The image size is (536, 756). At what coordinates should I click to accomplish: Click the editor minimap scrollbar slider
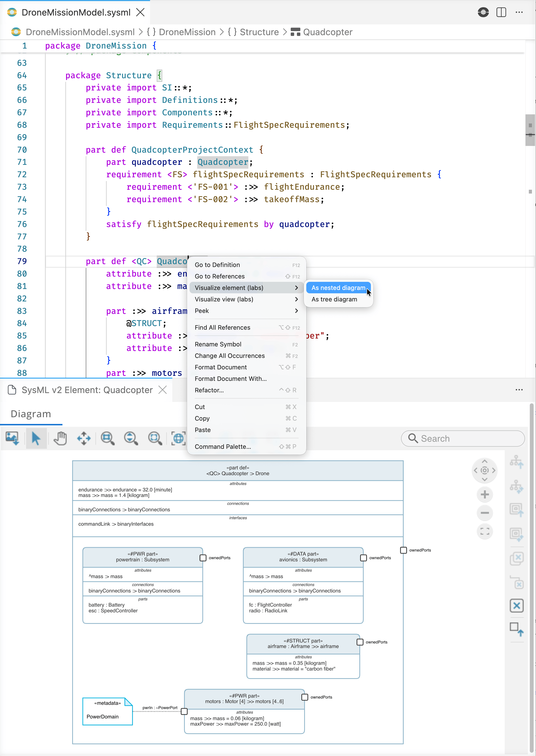pyautogui.click(x=530, y=130)
